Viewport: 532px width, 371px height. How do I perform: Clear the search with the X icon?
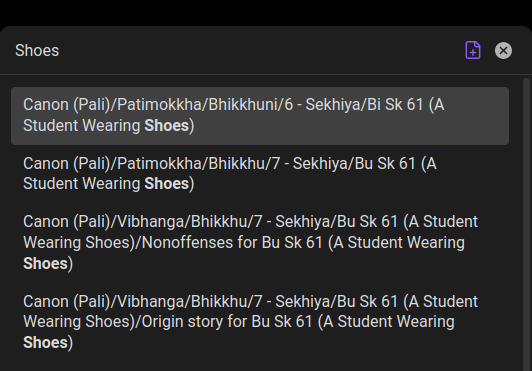[x=503, y=51]
